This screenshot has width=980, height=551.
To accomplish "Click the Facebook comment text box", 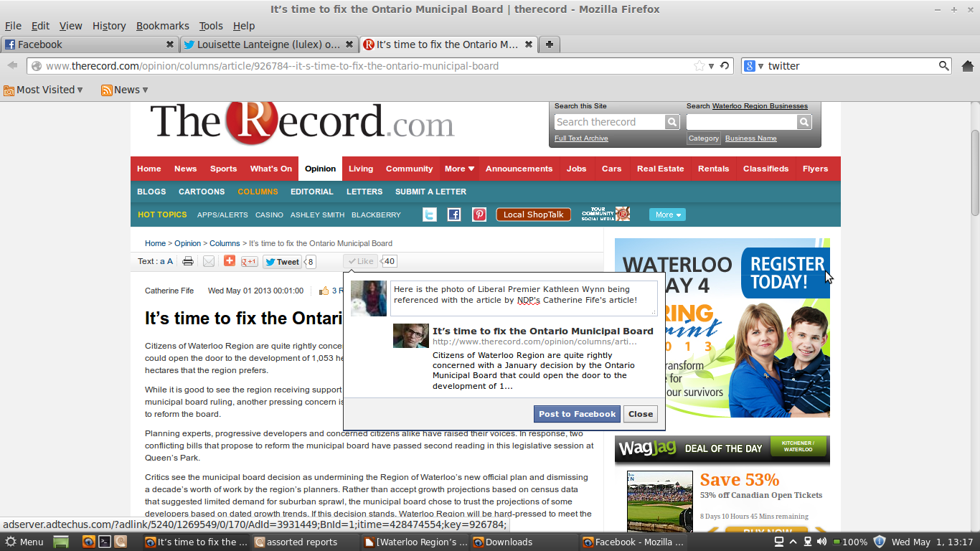I will 524,298.
